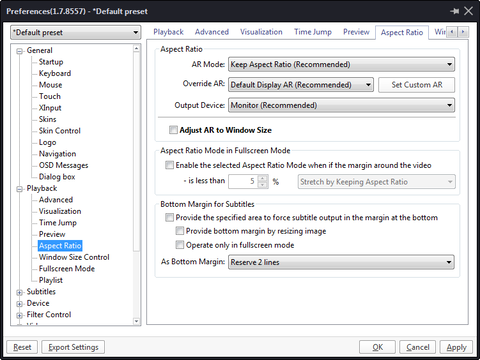Image resolution: width=480 pixels, height=360 pixels.
Task: Open Stretch by Keeping Aspect Ratio dropdown
Action: pyautogui.click(x=377, y=182)
